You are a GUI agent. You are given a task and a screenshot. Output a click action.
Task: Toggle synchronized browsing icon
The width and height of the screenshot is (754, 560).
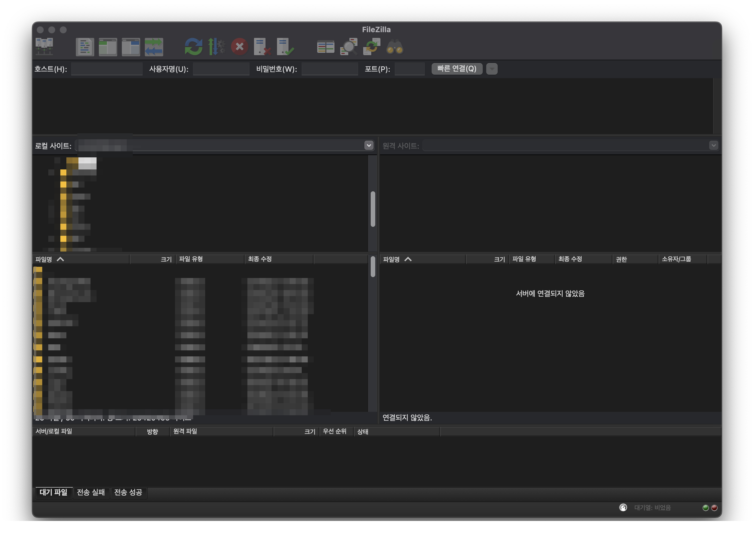point(372,47)
